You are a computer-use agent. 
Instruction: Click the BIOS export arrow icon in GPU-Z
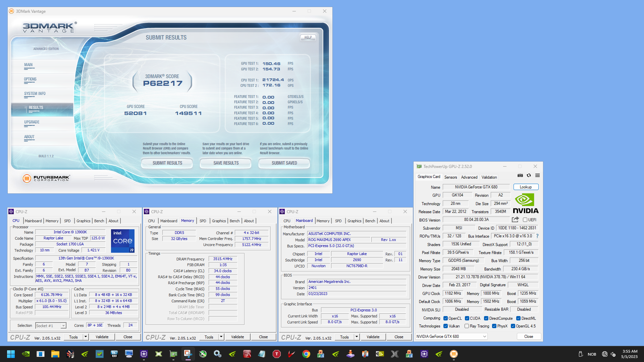pos(515,220)
